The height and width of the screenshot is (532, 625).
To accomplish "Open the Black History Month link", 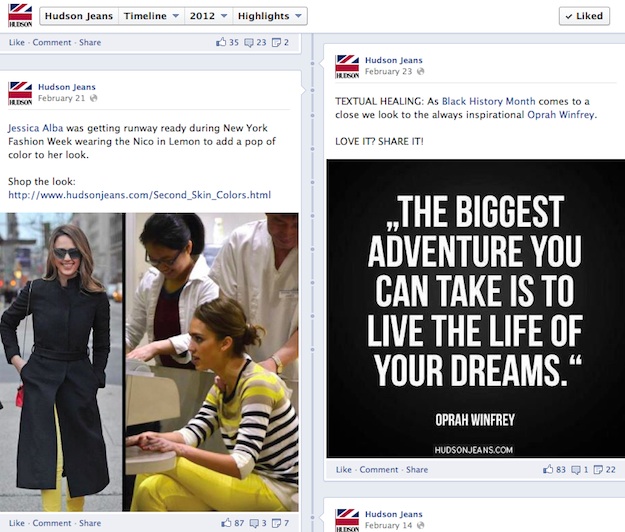I will click(488, 101).
